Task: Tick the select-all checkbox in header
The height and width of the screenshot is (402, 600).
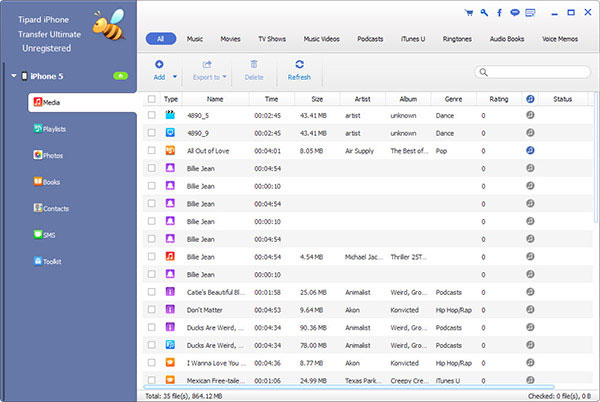Action: click(152, 99)
